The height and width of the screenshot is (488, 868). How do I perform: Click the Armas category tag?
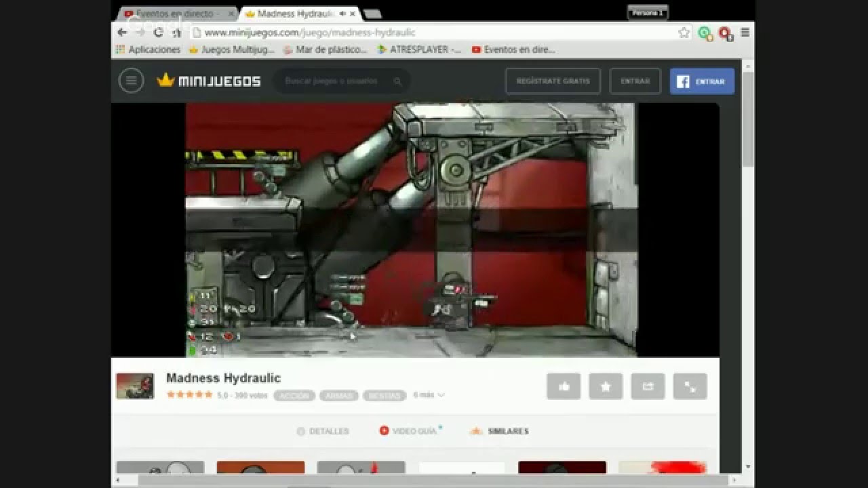[x=339, y=396]
